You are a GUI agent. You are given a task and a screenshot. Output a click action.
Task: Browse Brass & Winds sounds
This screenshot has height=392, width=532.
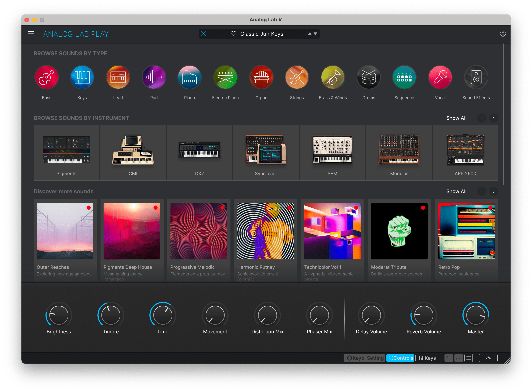(x=332, y=77)
